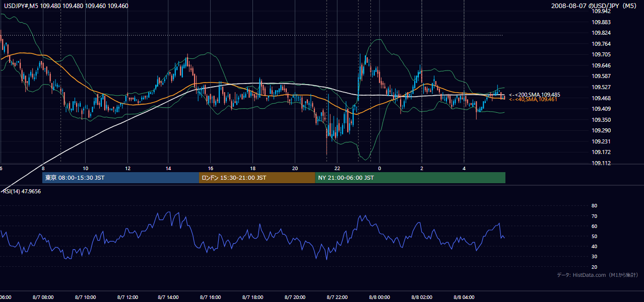Click price axis label 109.587
The width and height of the screenshot is (644, 302).
pyautogui.click(x=602, y=76)
